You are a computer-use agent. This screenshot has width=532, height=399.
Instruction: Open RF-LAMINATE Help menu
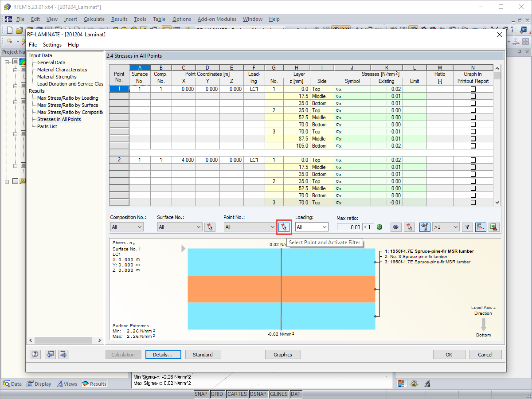point(73,45)
